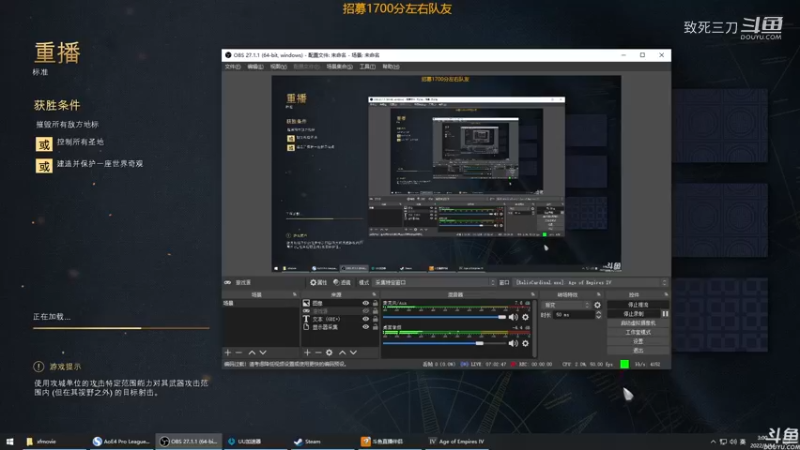Open the first (文件) menu in OBS menu bar
The width and height of the screenshot is (800, 450).
pos(232,67)
